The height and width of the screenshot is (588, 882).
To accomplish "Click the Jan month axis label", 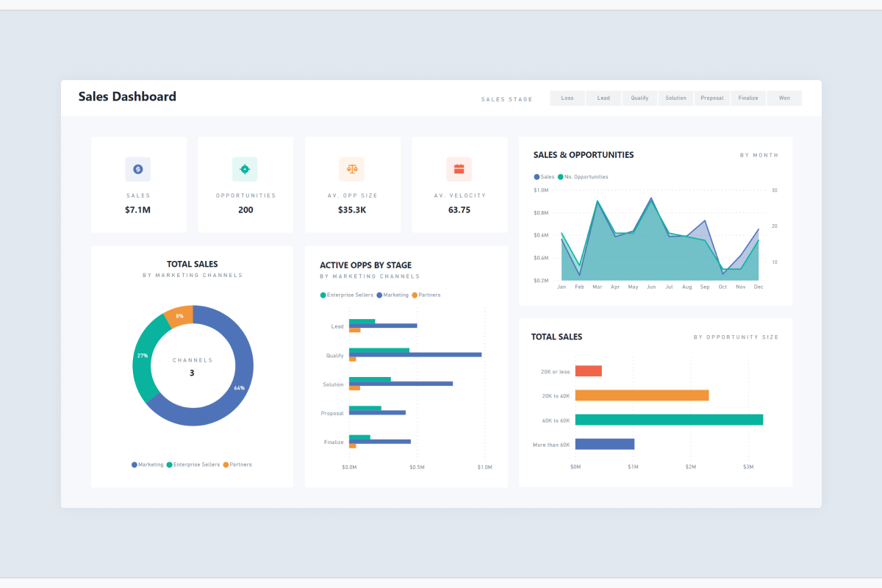I will (562, 287).
